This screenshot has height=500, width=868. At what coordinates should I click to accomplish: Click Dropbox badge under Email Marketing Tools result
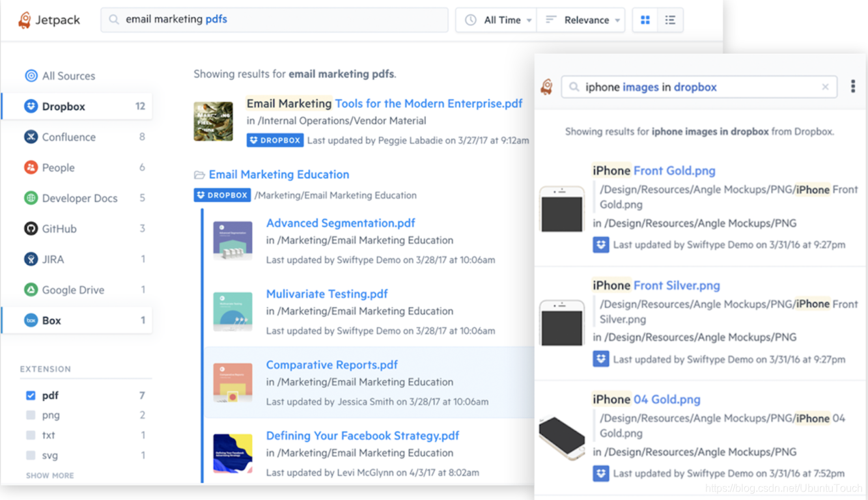(275, 140)
